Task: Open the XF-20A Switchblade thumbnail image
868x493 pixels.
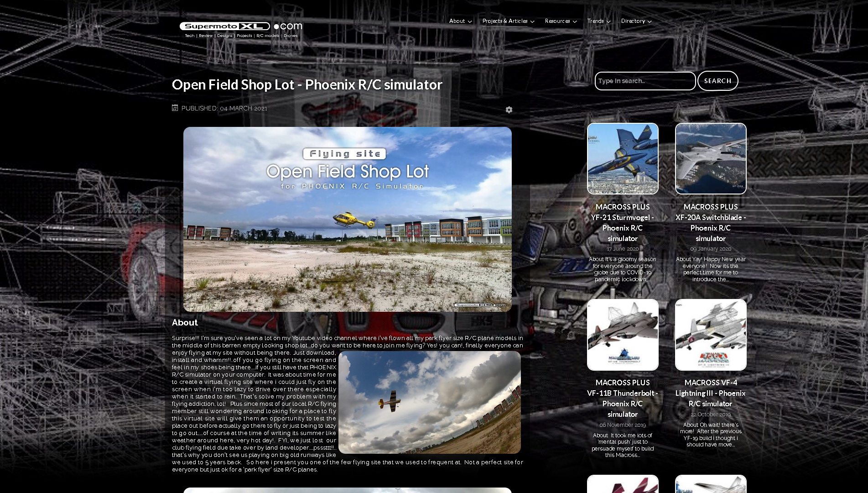Action: (x=711, y=158)
